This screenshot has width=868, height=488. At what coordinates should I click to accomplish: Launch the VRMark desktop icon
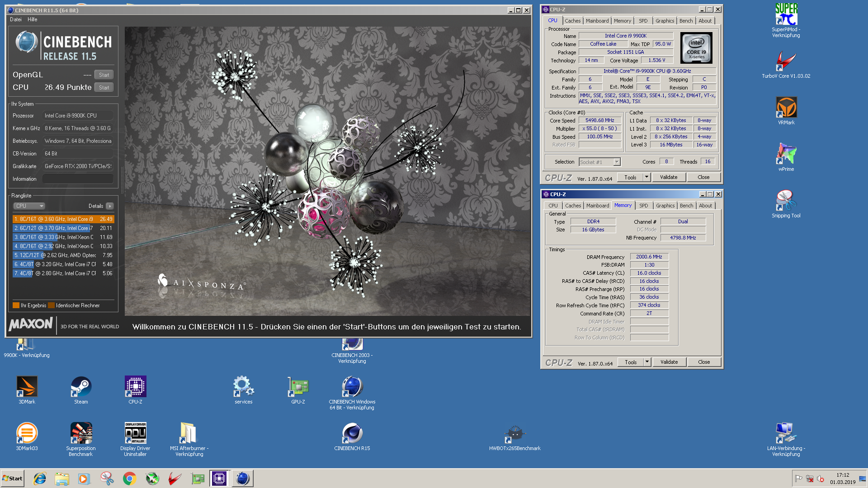click(786, 111)
